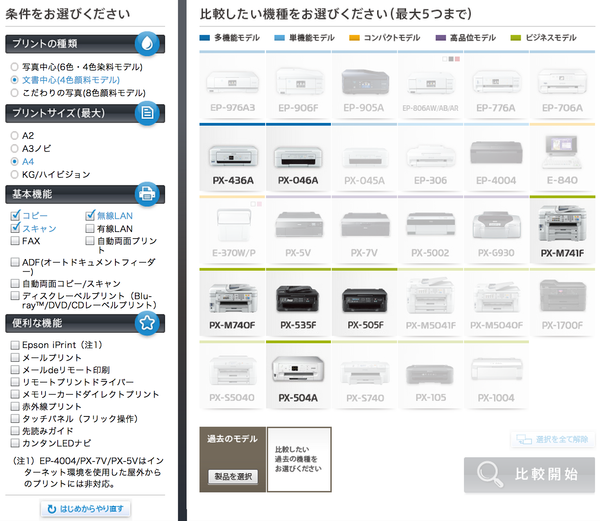The height and width of the screenshot is (521, 600).
Task: Enable the 有線LAN checkbox
Action: (90, 228)
